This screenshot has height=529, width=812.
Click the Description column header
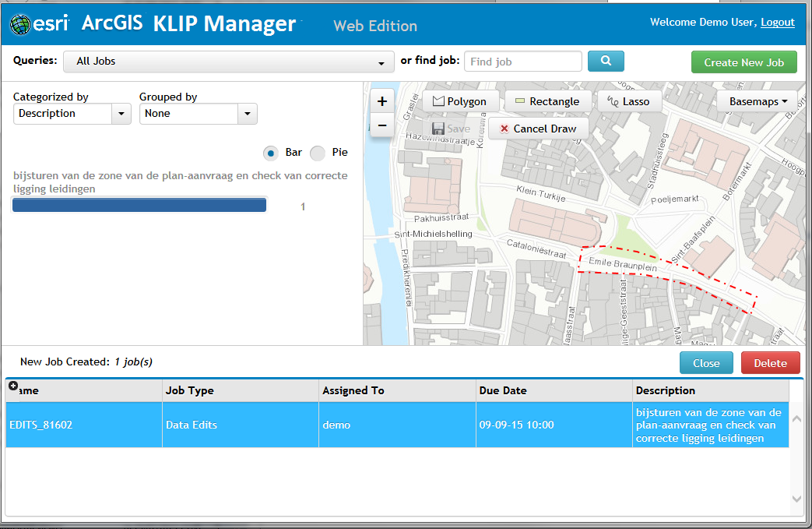coord(711,390)
